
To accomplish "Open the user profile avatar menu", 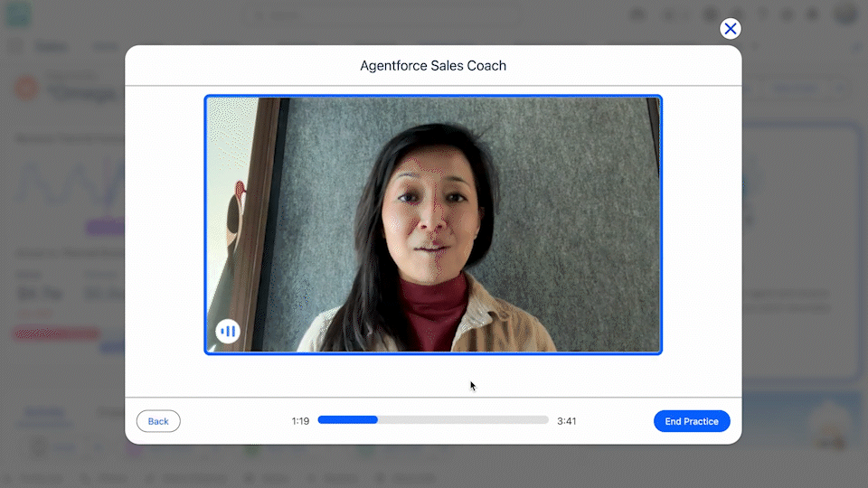I will [845, 14].
